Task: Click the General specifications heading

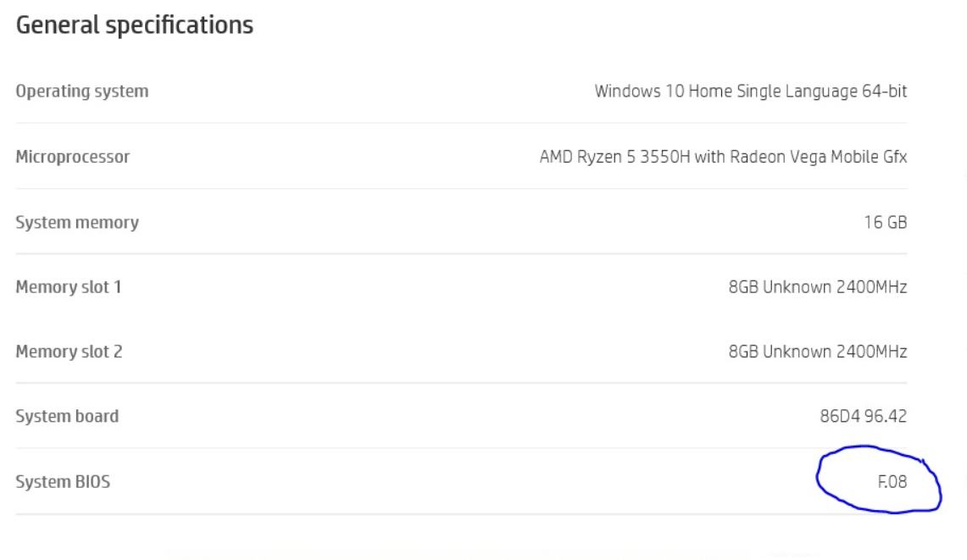Action: [135, 25]
